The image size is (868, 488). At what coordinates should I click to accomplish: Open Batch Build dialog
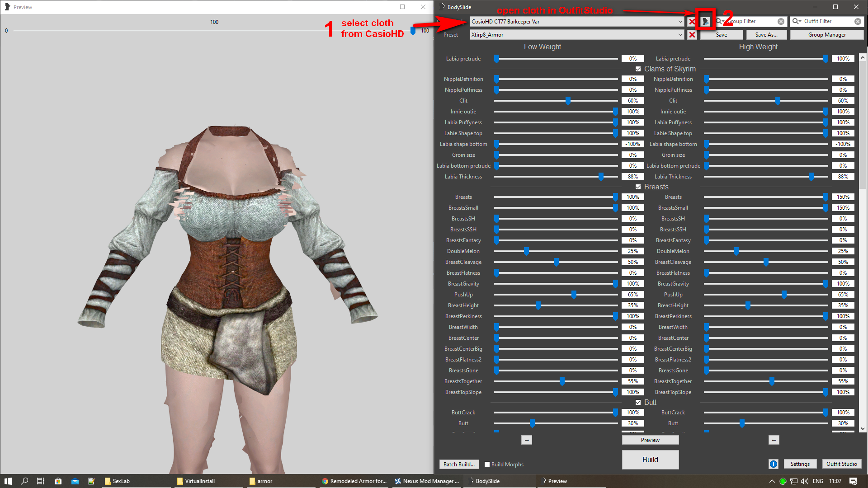[459, 464]
